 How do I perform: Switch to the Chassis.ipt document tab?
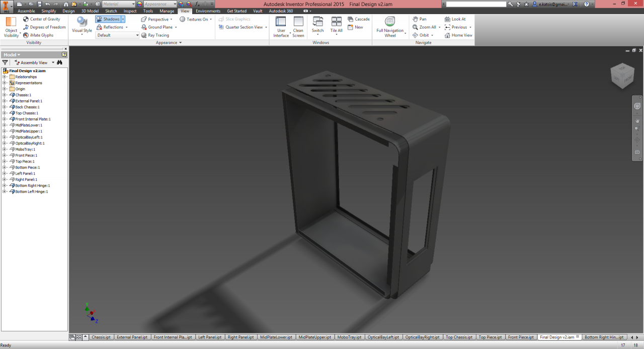101,337
